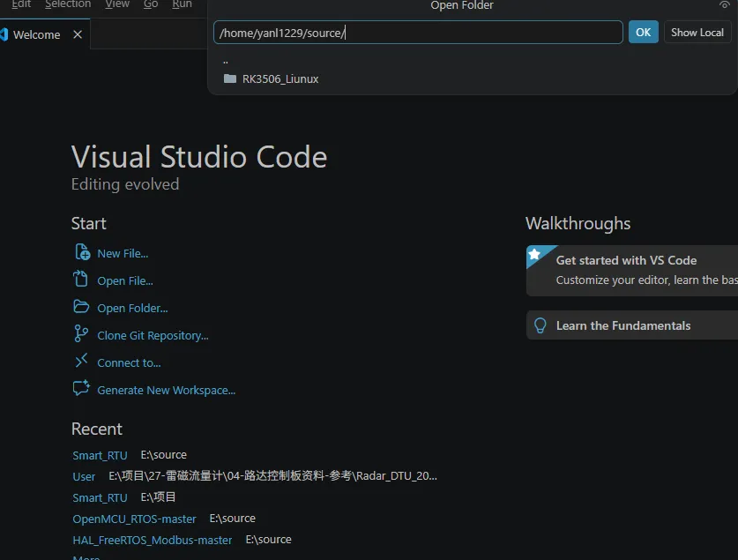Click the Connect to remote icon
Screen dimensions: 738x560
pyautogui.click(x=81, y=361)
